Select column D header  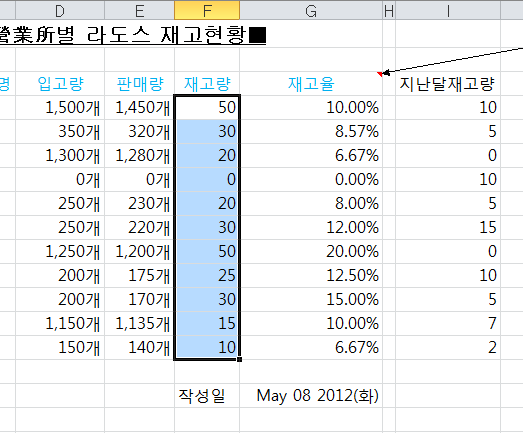(60, 11)
